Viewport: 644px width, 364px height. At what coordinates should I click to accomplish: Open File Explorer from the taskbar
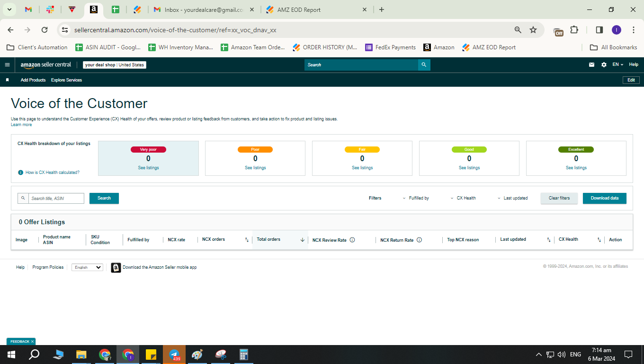[x=81, y=355]
